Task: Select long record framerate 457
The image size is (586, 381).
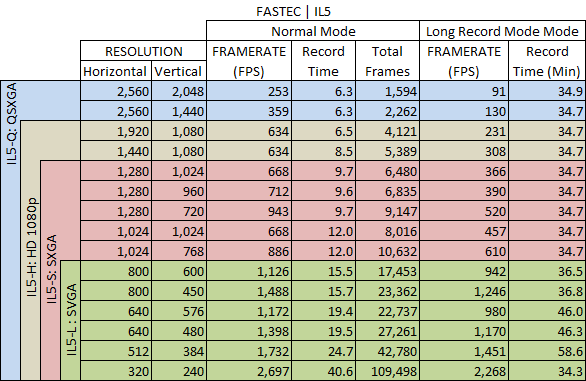Action: pyautogui.click(x=464, y=231)
